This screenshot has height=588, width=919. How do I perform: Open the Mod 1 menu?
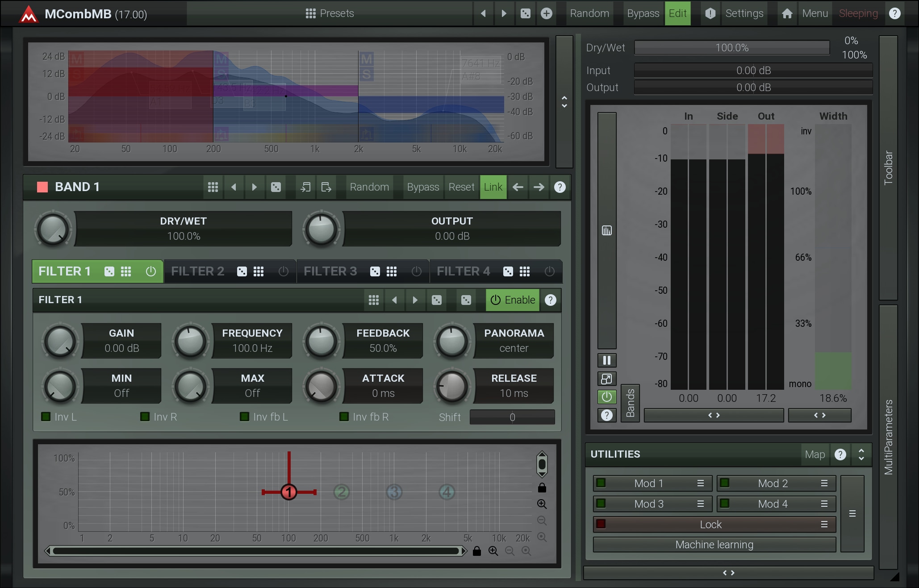point(700,483)
